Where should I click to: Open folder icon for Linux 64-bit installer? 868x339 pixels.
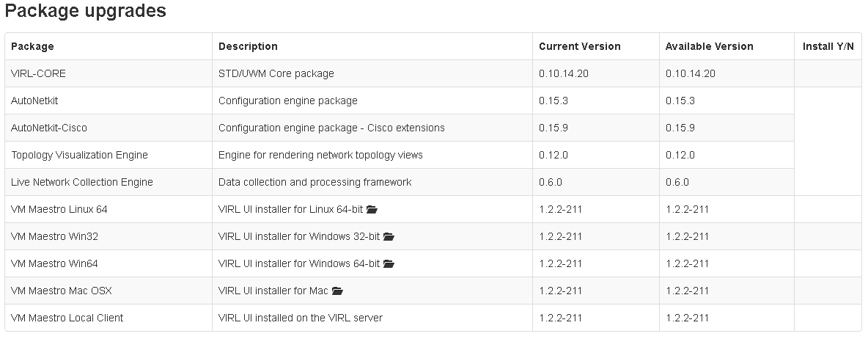coord(372,209)
